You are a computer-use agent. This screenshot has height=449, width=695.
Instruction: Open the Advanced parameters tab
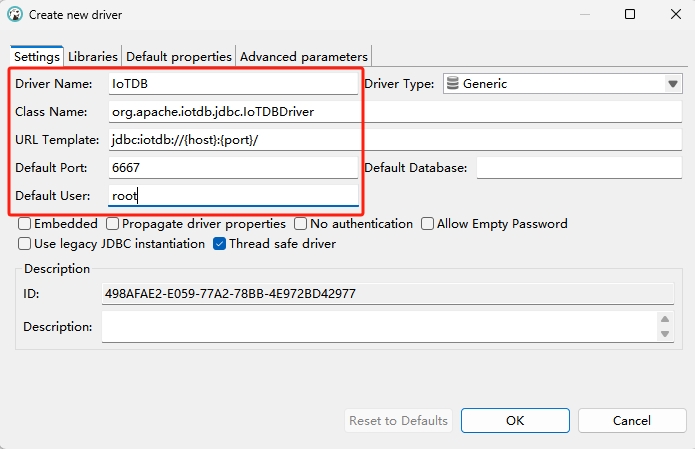click(x=304, y=57)
